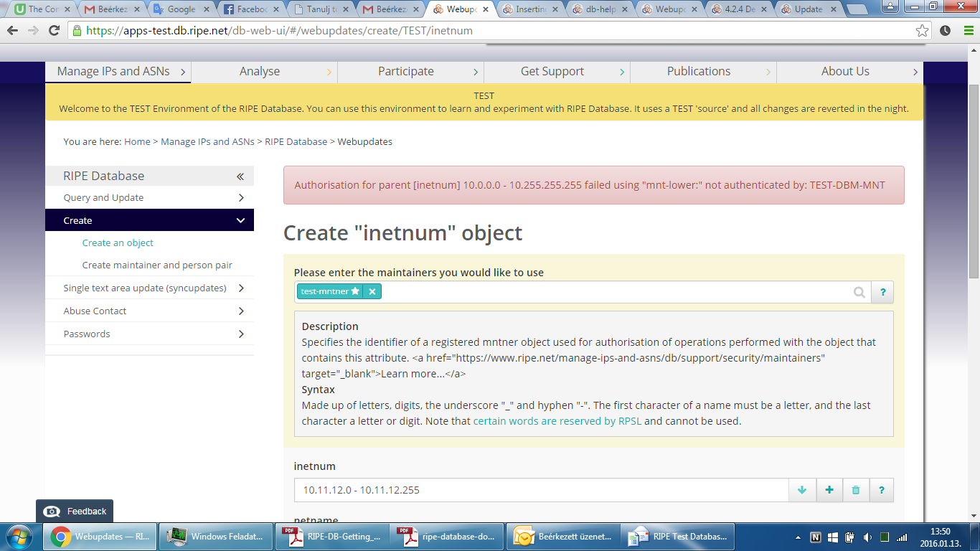Viewport: 980px width, 551px height.
Task: Add attribute with plus icon beside inetnum
Action: [x=829, y=490]
